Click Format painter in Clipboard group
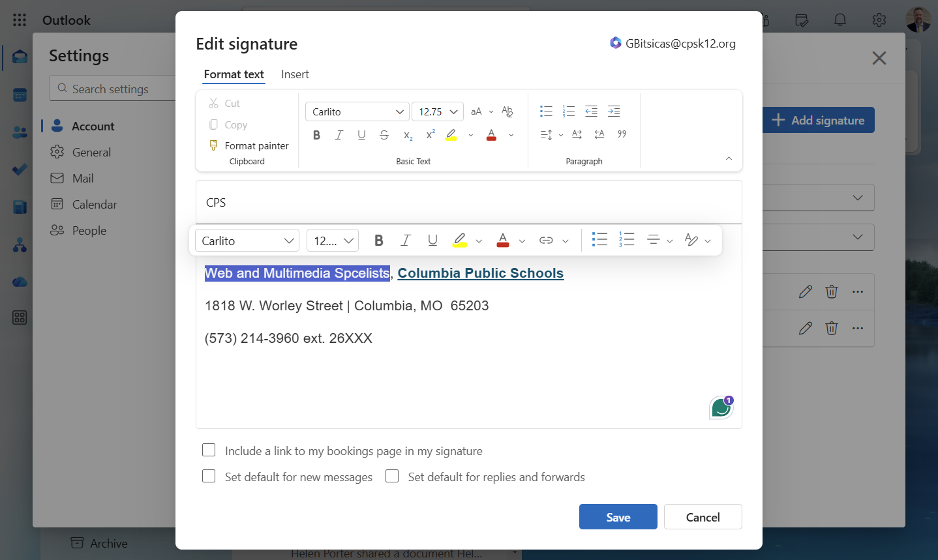This screenshot has height=560, width=938. pyautogui.click(x=249, y=145)
